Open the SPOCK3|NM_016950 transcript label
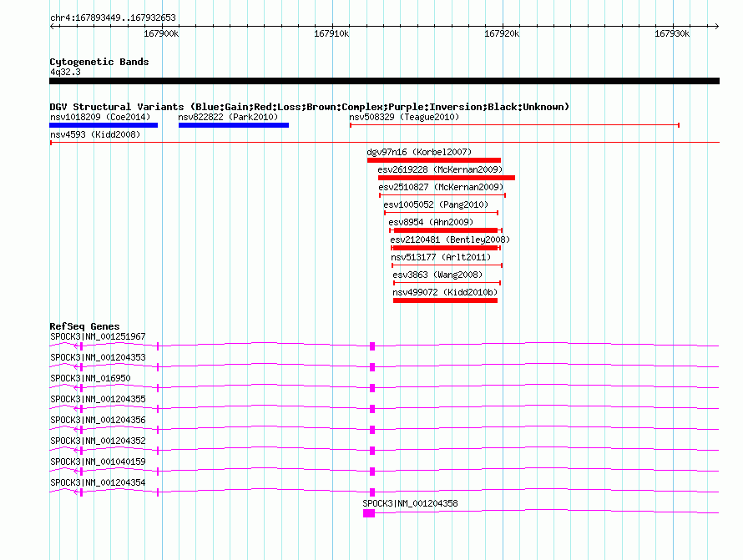 click(90, 378)
